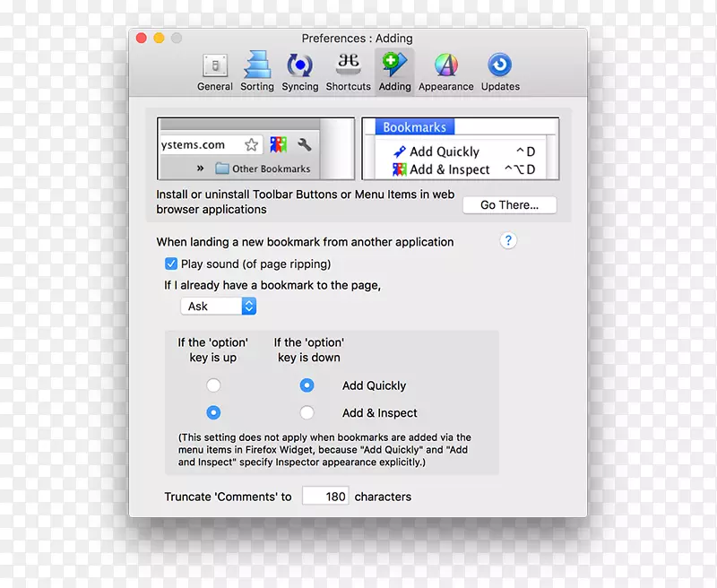Select the Shortcuts toolbar icon
Image resolution: width=717 pixels, height=588 pixels.
coord(348,73)
